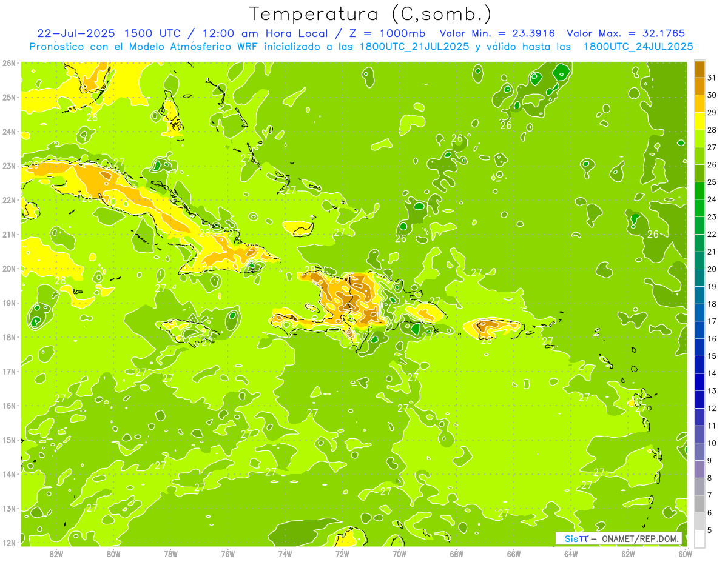Image resolution: width=728 pixels, height=562 pixels.
Task: Pick the legend color between 29 and 30
Action: [x=699, y=104]
